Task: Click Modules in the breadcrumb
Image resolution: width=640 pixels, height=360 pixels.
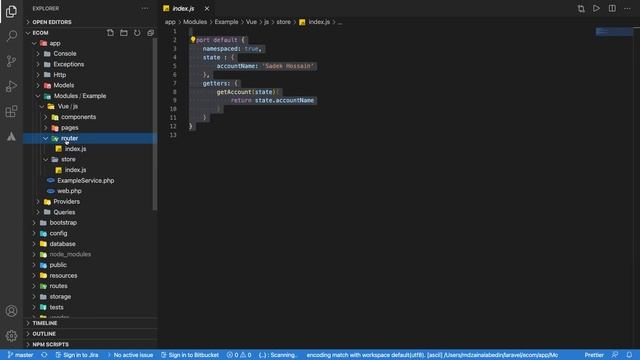Action: [x=195, y=22]
